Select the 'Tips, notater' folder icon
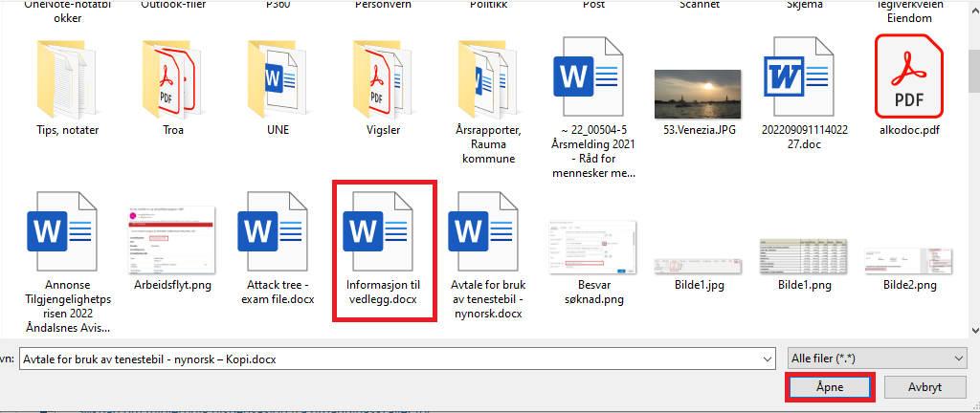 (67, 78)
